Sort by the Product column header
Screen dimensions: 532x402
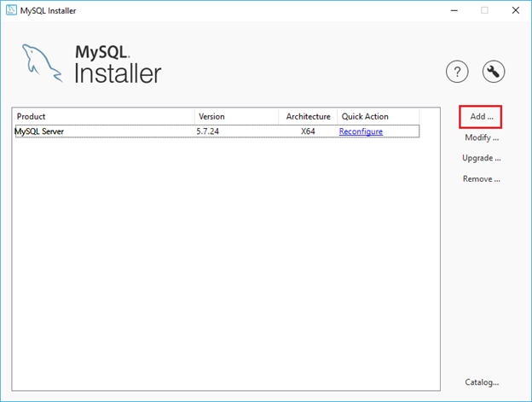click(104, 116)
